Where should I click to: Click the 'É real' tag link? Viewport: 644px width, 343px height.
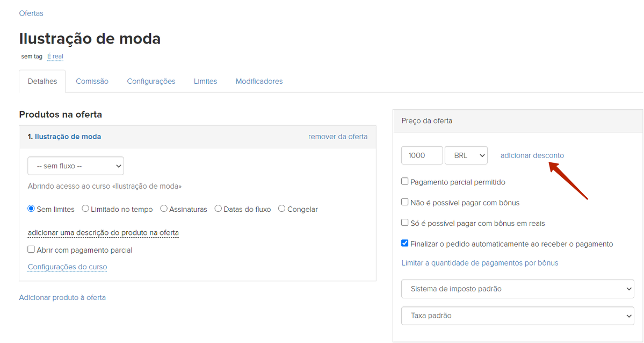[x=55, y=56]
